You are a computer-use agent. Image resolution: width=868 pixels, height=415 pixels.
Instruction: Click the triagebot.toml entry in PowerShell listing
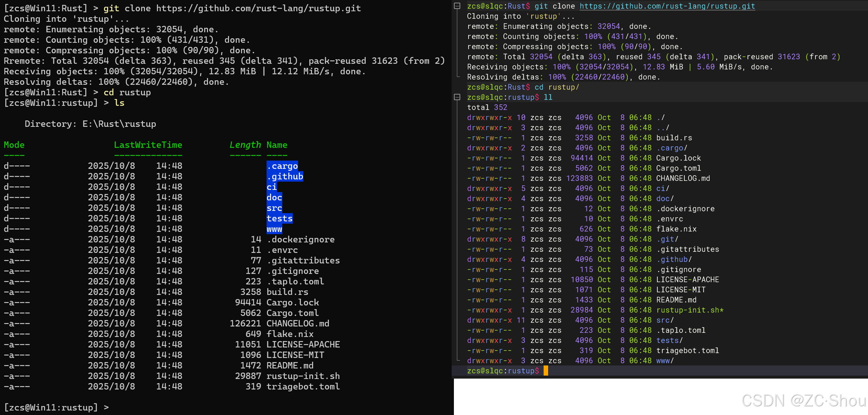(x=303, y=386)
